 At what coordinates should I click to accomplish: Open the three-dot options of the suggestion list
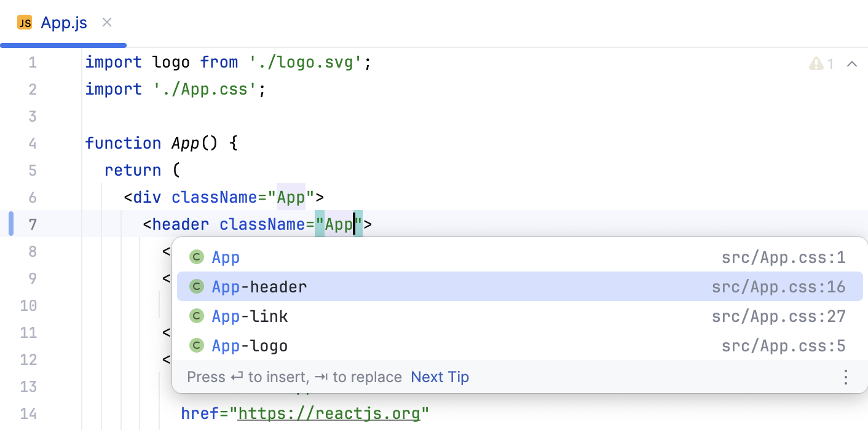pos(846,377)
